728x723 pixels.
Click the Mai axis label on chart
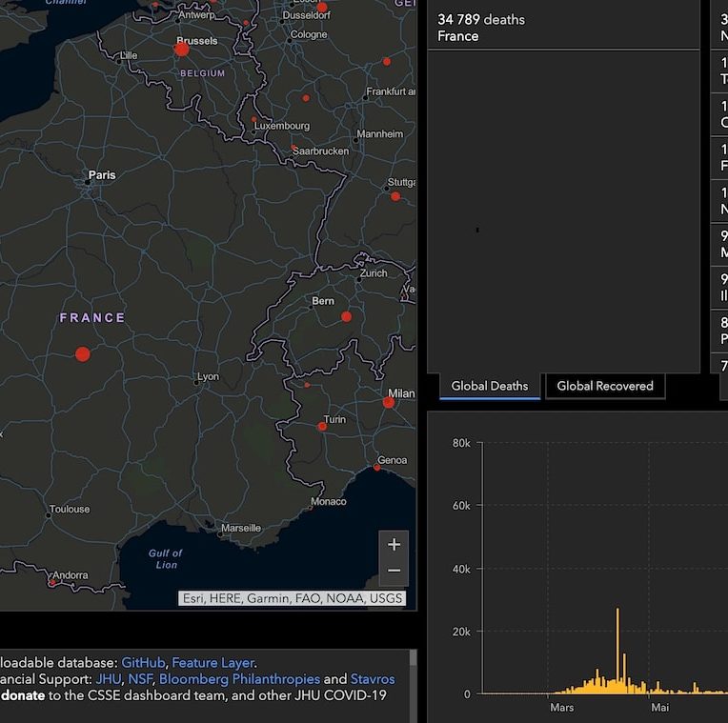click(x=659, y=708)
